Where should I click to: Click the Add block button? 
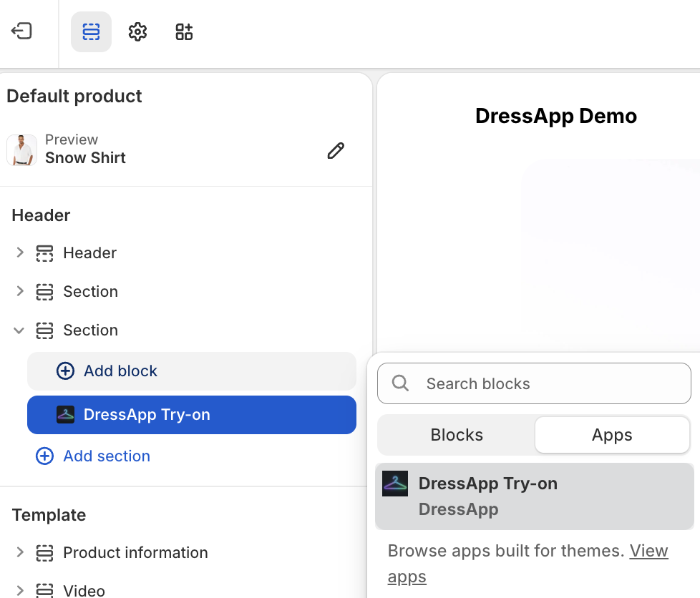pyautogui.click(x=192, y=371)
